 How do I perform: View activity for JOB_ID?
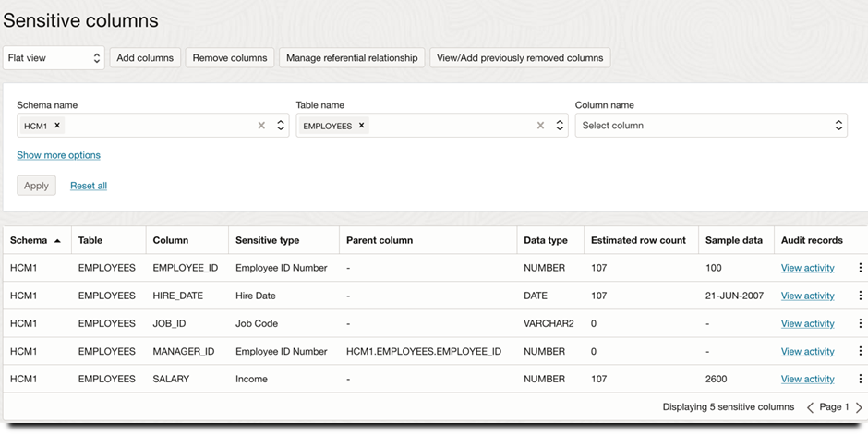[808, 324]
